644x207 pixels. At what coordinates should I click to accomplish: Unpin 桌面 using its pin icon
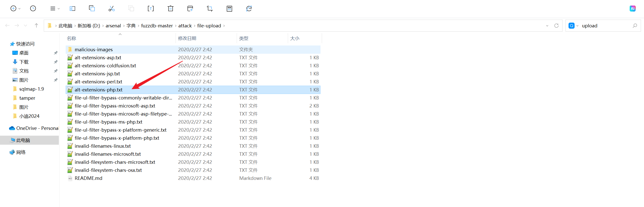[56, 53]
